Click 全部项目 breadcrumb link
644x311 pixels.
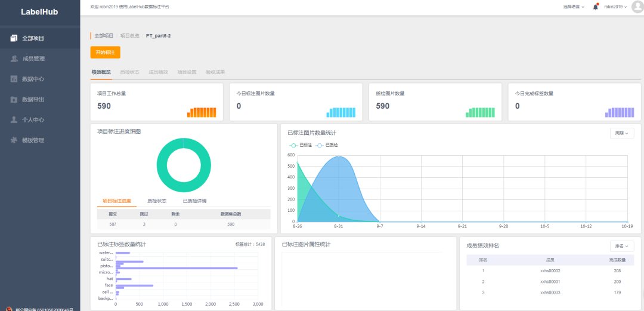(x=104, y=36)
